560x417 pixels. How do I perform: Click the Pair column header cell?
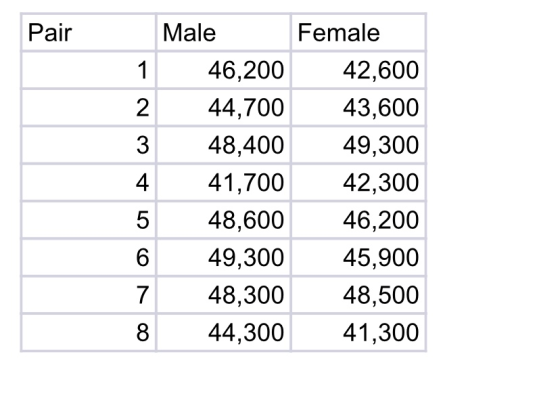[89, 32]
